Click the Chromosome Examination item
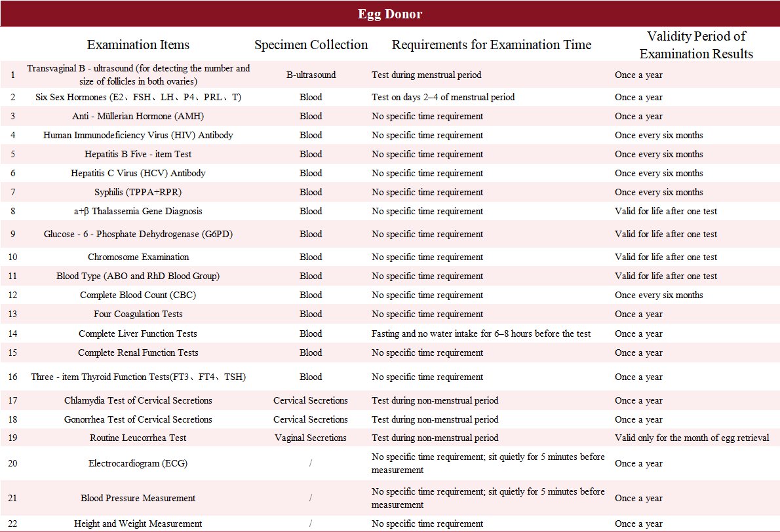This screenshot has height=532, width=780. point(138,257)
